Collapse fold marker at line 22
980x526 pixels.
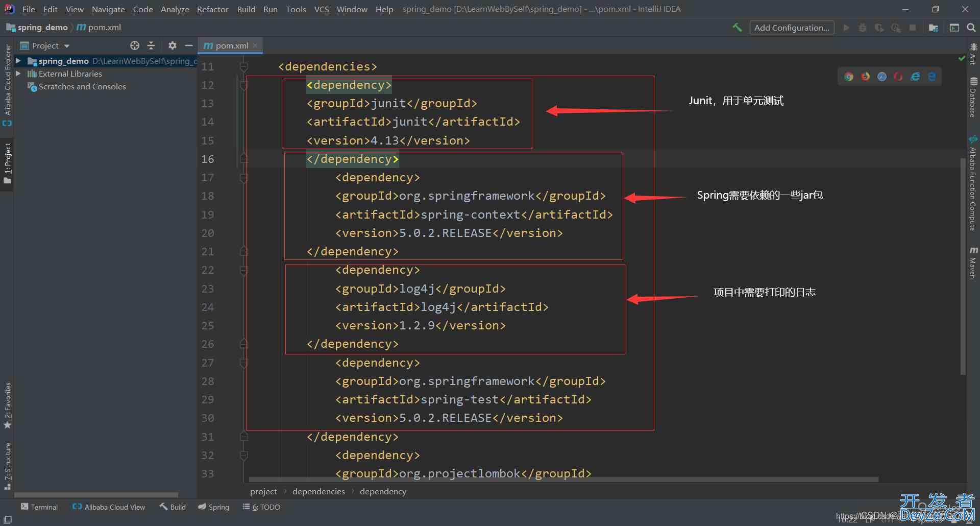(243, 270)
